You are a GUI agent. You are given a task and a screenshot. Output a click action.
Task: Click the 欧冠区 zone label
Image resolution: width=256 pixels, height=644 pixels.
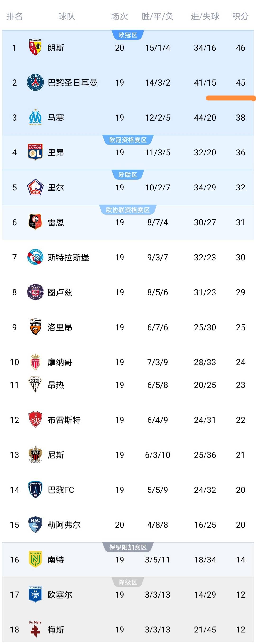pos(128,35)
